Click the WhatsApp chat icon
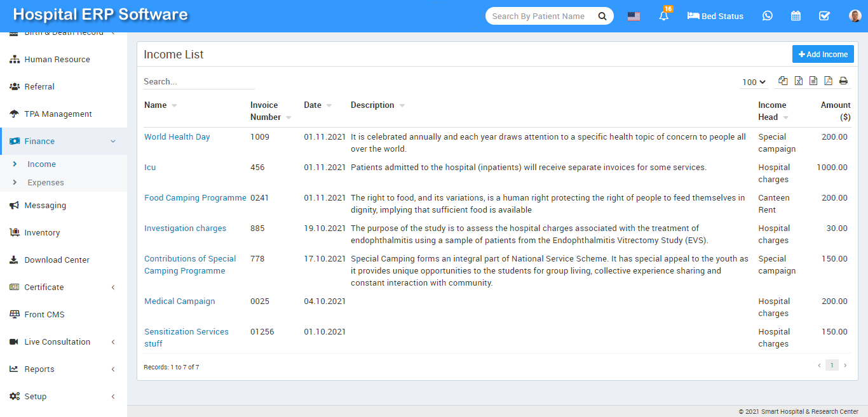 tap(768, 16)
